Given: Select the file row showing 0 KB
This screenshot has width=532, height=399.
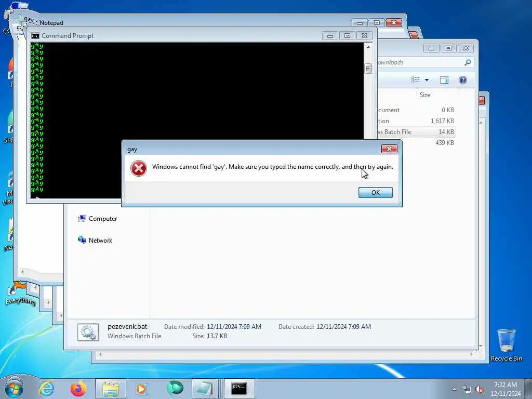Looking at the screenshot, I should pos(417,110).
